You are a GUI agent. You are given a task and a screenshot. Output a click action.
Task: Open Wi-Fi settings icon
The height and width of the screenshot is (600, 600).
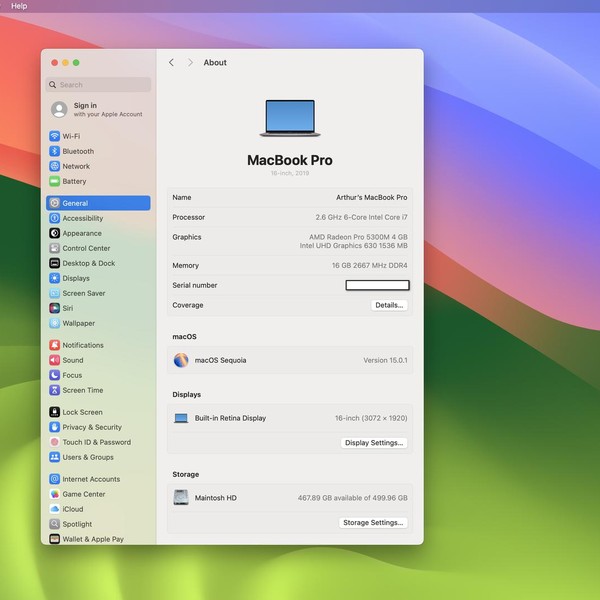tap(54, 136)
